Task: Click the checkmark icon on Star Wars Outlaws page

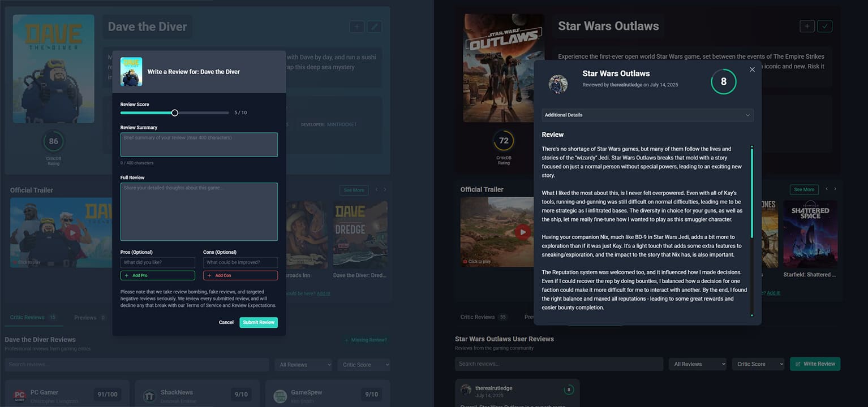Action: coord(825,26)
